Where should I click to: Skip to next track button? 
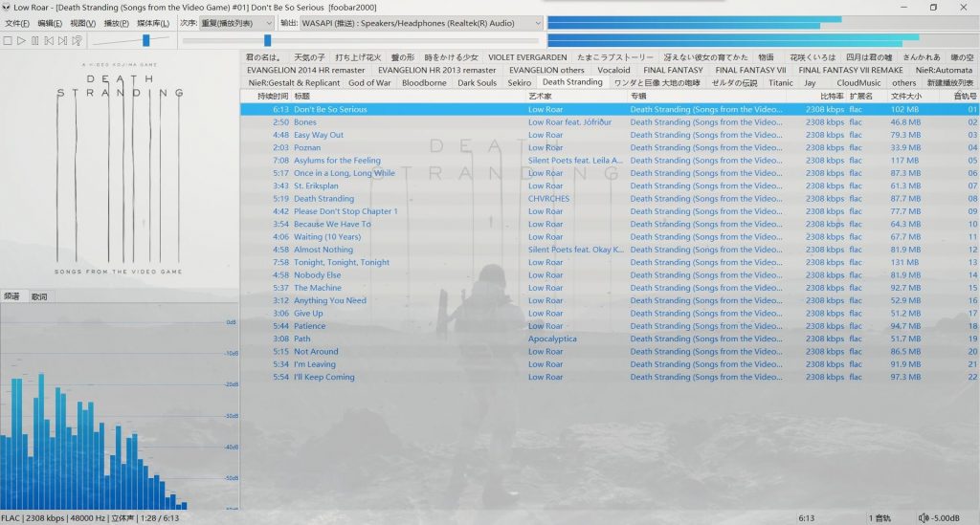[62, 40]
